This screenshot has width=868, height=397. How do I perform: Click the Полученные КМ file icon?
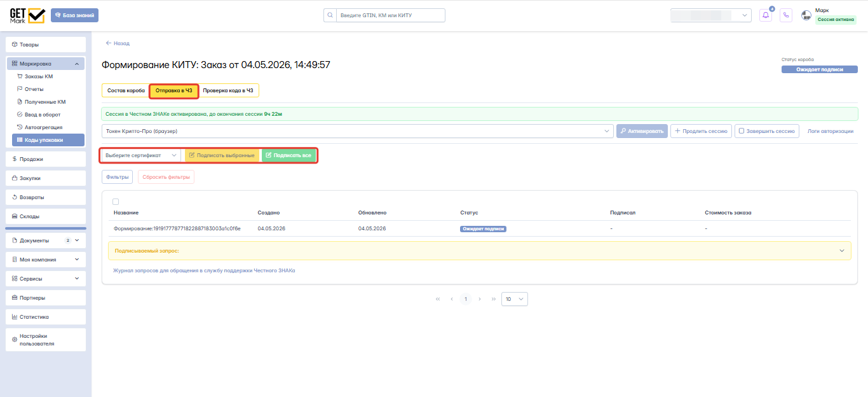[20, 102]
